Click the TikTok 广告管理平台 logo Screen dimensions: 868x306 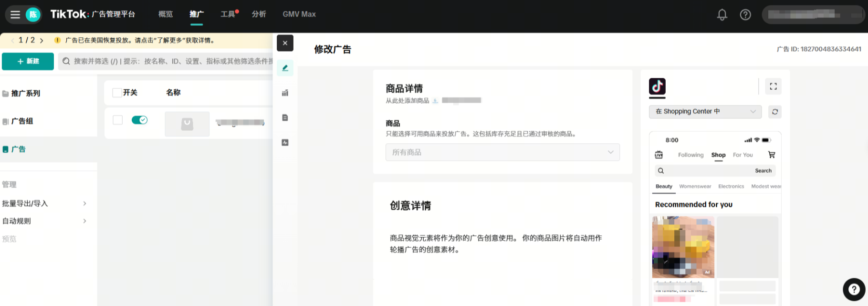(x=93, y=14)
